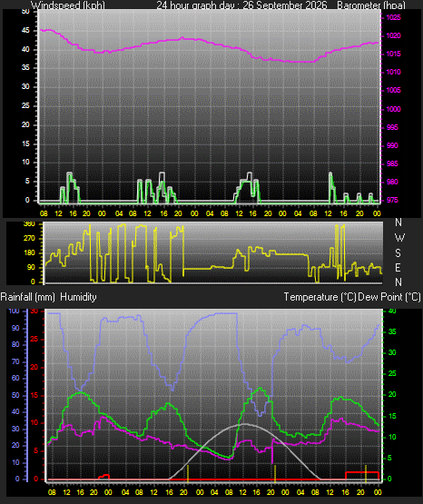This screenshot has width=423, height=504.
Task: Click humidity axis value 100
Action: (15, 311)
